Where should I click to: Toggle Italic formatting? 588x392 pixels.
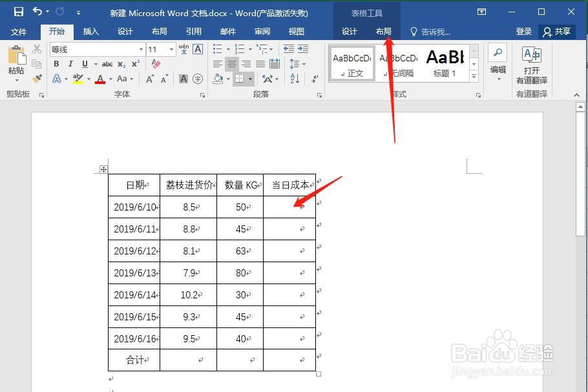[70, 64]
